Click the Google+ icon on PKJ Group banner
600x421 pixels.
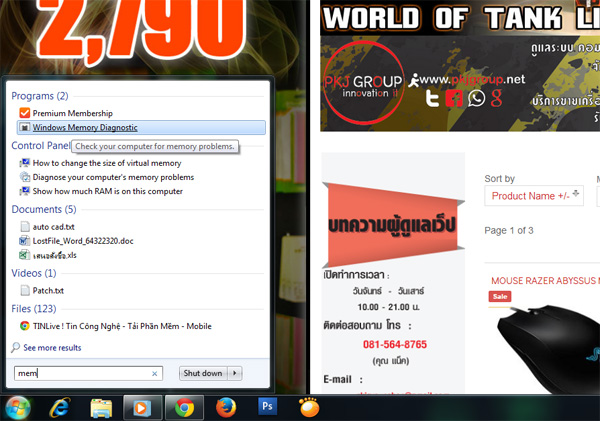(496, 98)
